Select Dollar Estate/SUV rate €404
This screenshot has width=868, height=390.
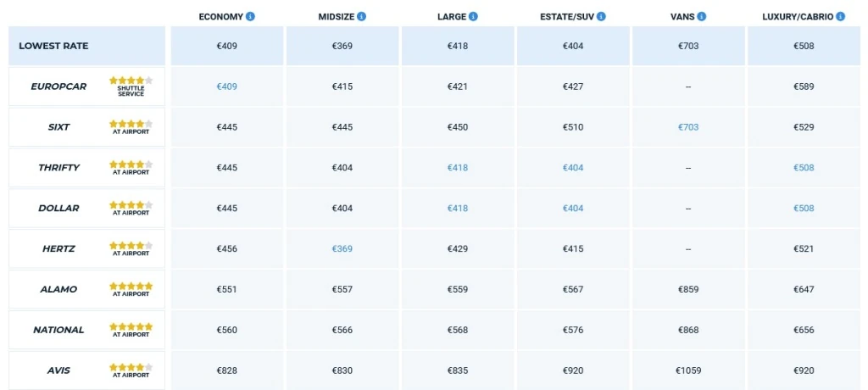[573, 209]
